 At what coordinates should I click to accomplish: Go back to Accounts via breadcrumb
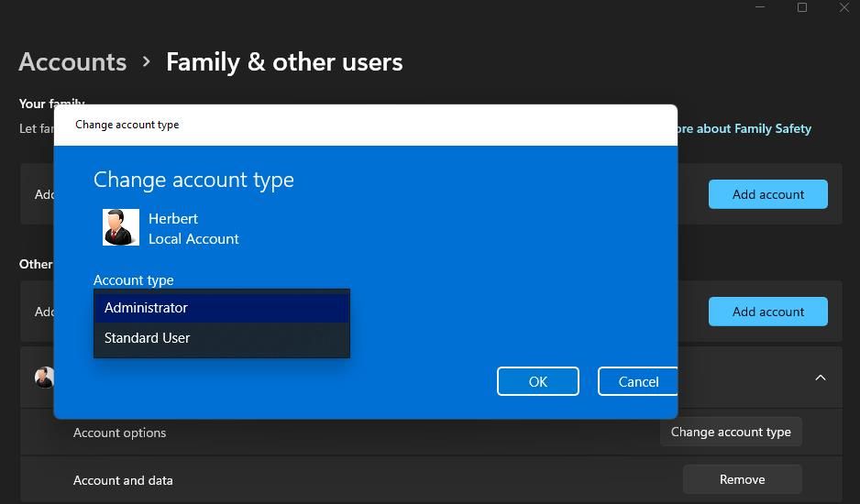pyautogui.click(x=72, y=62)
